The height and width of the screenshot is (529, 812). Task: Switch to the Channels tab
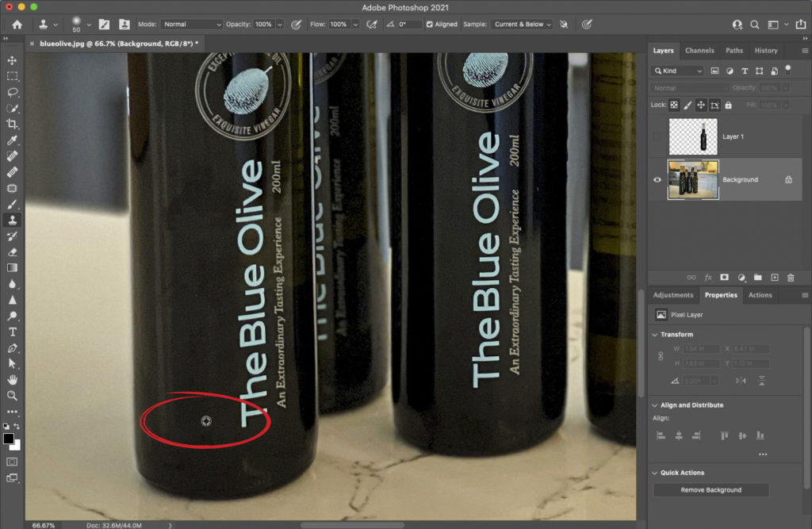click(699, 51)
